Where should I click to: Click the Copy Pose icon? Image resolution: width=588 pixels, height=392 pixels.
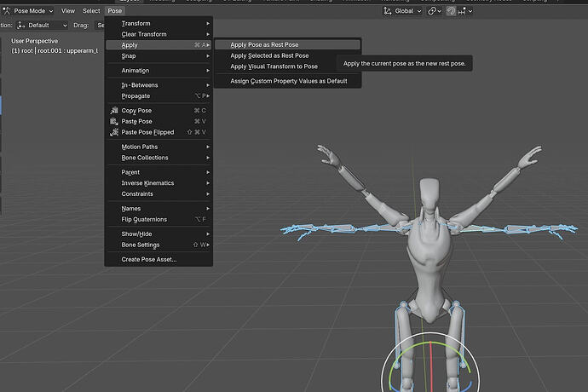pos(113,111)
